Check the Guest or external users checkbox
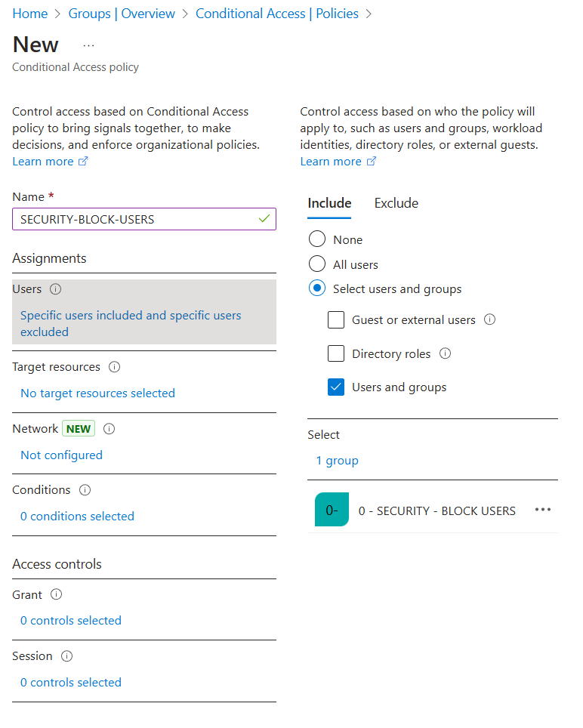The width and height of the screenshot is (583, 728). (x=336, y=320)
